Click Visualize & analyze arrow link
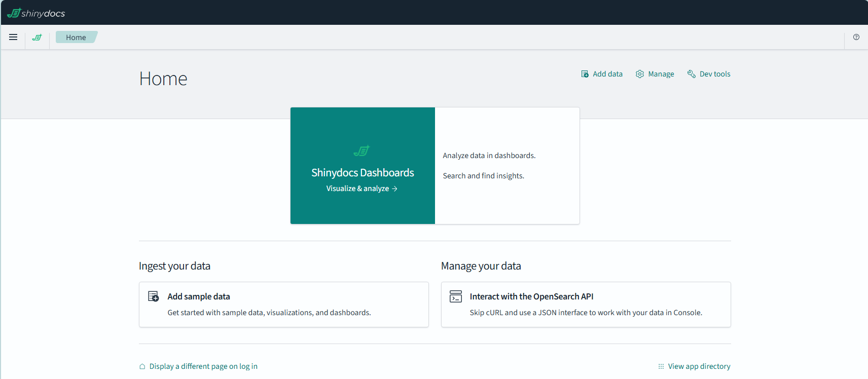The image size is (868, 379). (361, 188)
